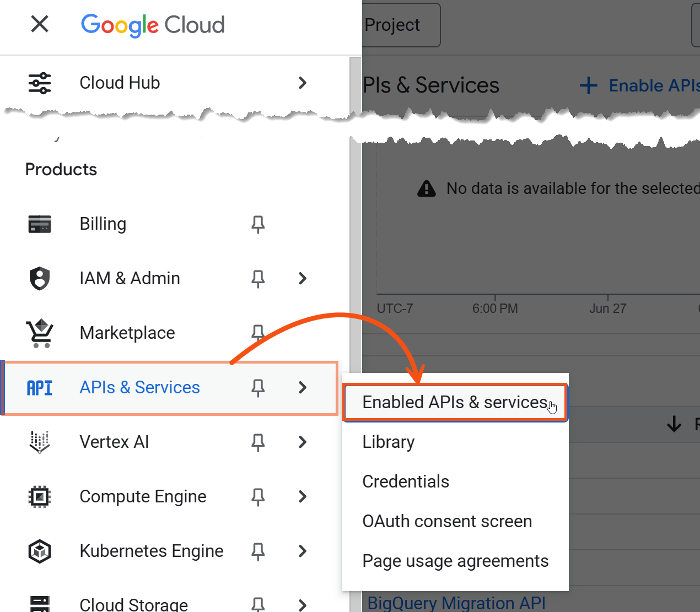The height and width of the screenshot is (612, 700).
Task: Pin Kubernetes Engine to the menu
Action: point(258,551)
